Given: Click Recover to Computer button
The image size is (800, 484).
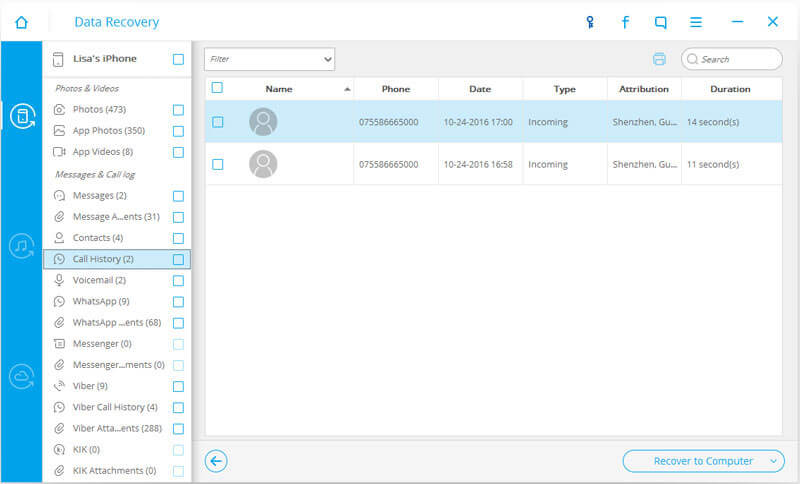Looking at the screenshot, I should point(703,461).
